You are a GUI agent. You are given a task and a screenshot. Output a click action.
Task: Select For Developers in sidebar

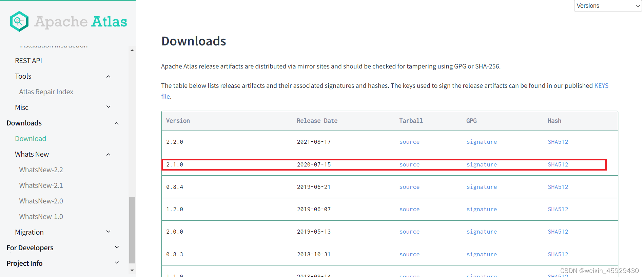[x=30, y=248]
